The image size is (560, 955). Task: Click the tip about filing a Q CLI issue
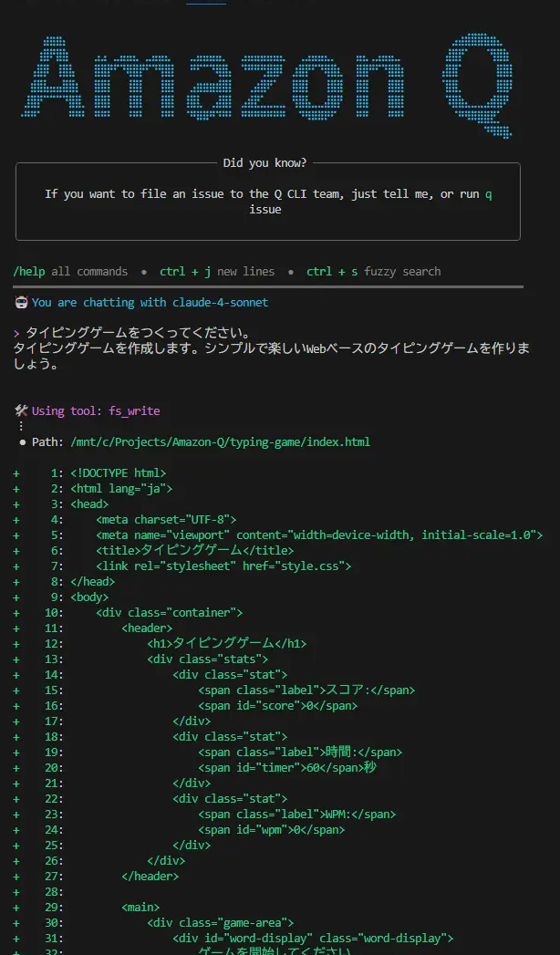click(268, 202)
